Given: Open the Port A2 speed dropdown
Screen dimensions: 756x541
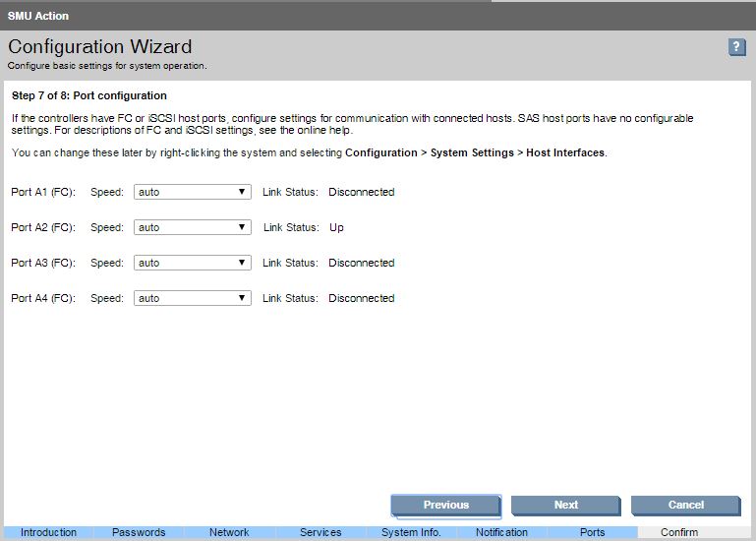Looking at the screenshot, I should pos(193,227).
